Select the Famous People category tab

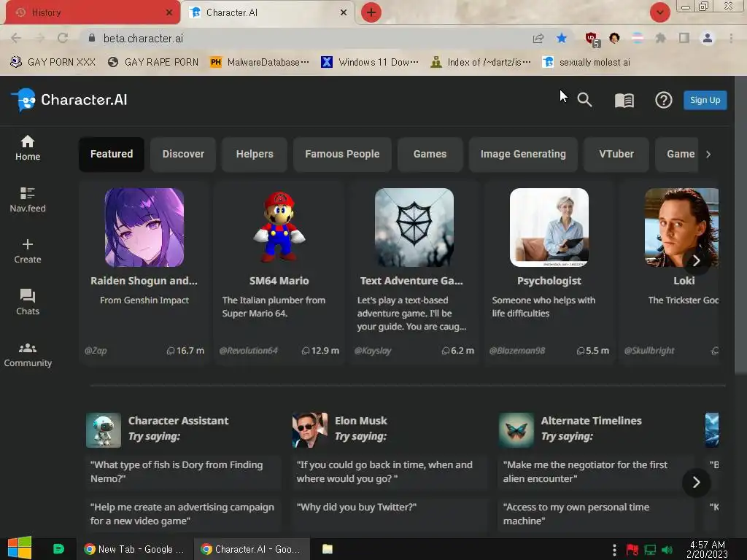[342, 155]
